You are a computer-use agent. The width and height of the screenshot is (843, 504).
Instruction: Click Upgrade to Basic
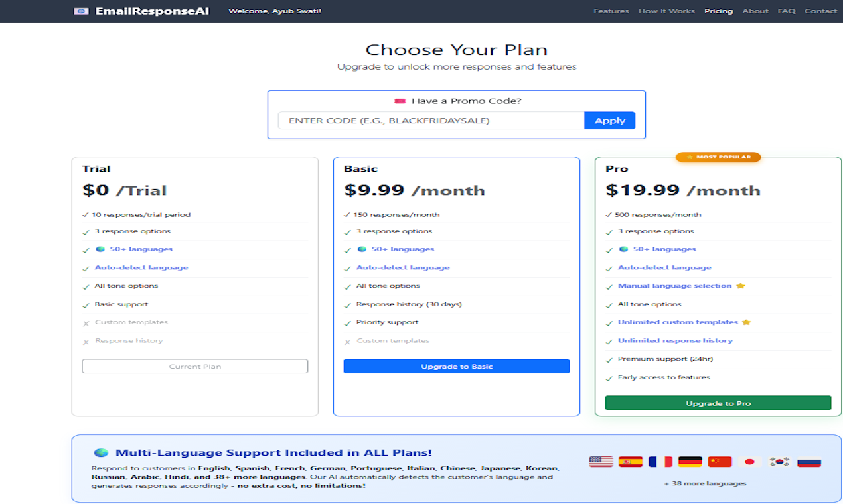pyautogui.click(x=456, y=365)
